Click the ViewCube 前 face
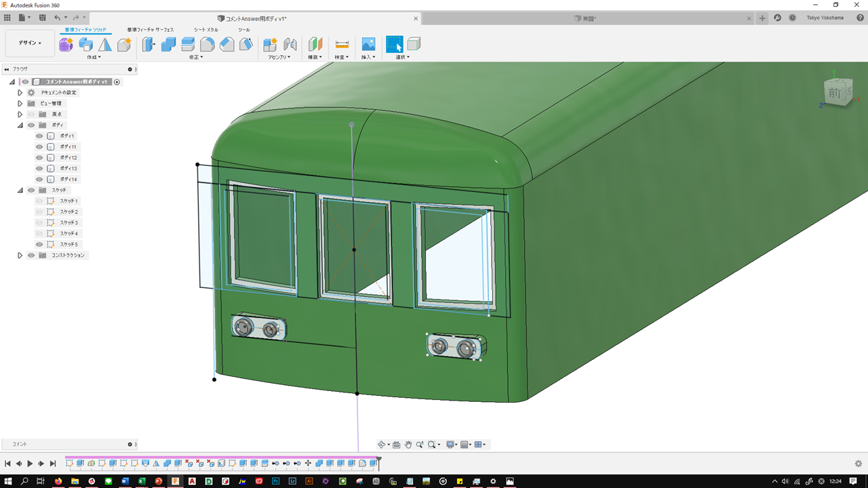 835,94
